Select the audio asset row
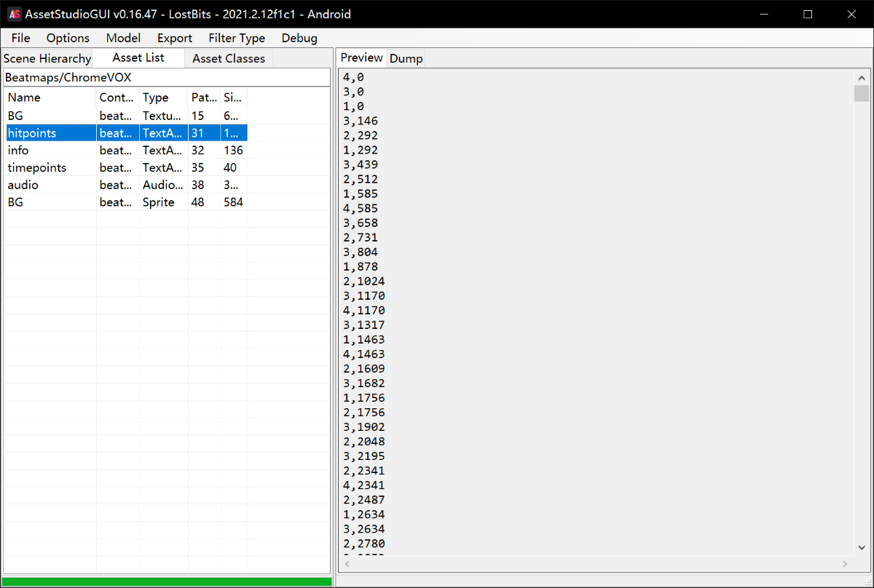874x588 pixels. (126, 185)
